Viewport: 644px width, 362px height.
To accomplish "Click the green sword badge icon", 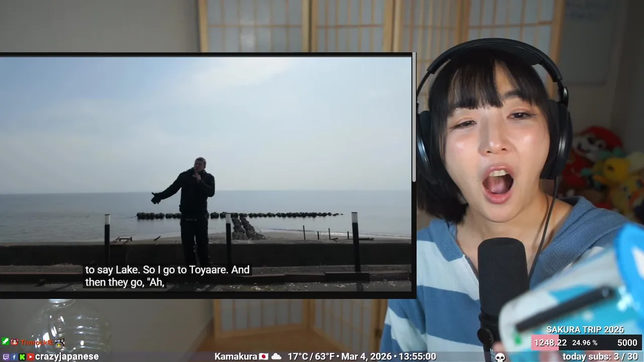I will pos(6,341).
